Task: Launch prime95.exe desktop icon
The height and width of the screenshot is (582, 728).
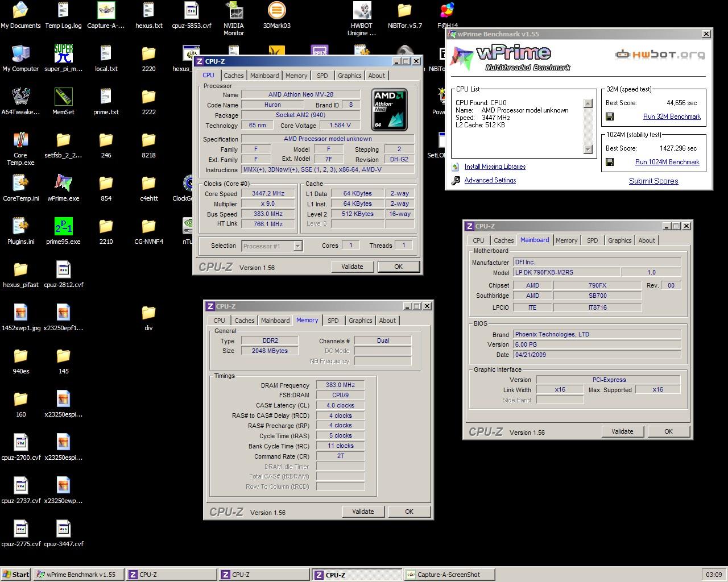Action: (63, 231)
